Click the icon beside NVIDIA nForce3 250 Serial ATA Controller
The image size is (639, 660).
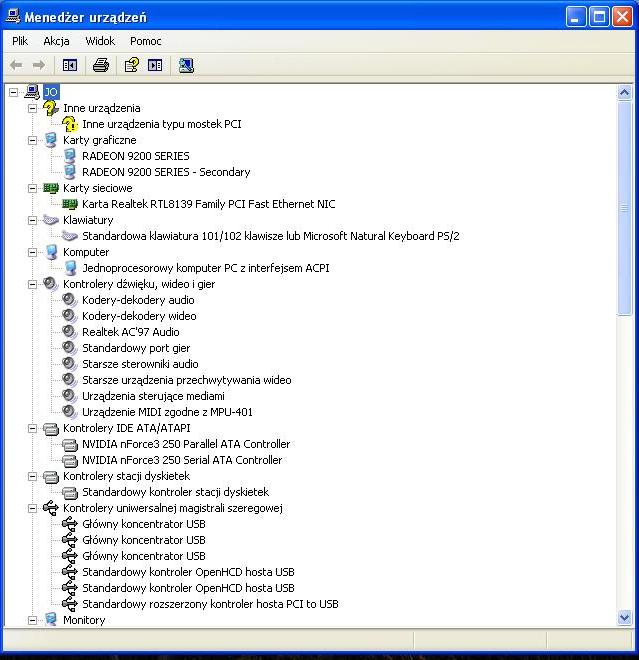(70, 460)
